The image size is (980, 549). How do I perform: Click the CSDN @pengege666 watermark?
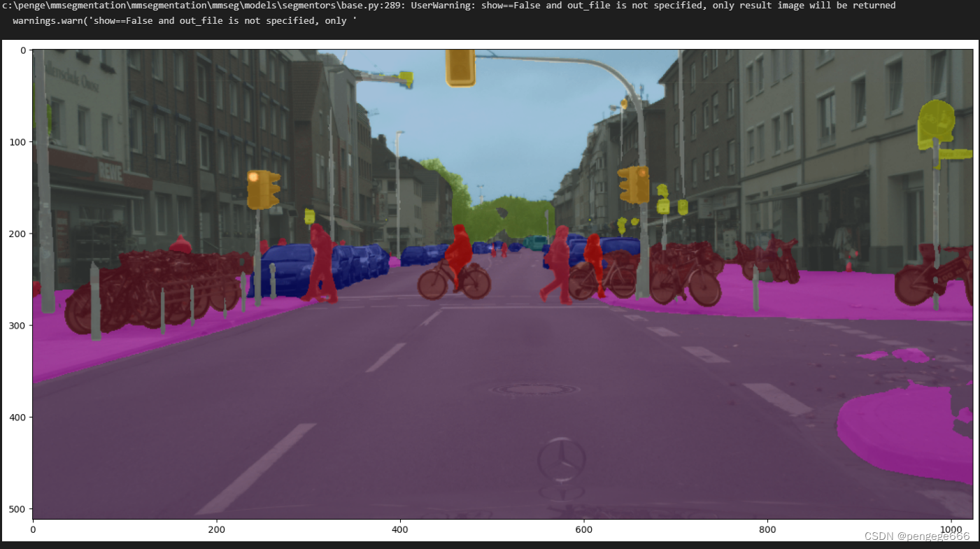click(916, 536)
